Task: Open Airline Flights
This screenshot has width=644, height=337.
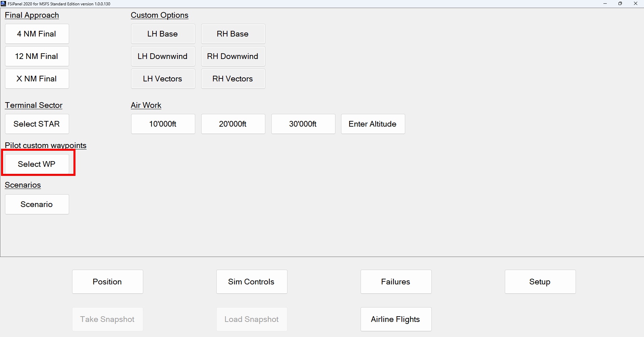Action: [396, 319]
